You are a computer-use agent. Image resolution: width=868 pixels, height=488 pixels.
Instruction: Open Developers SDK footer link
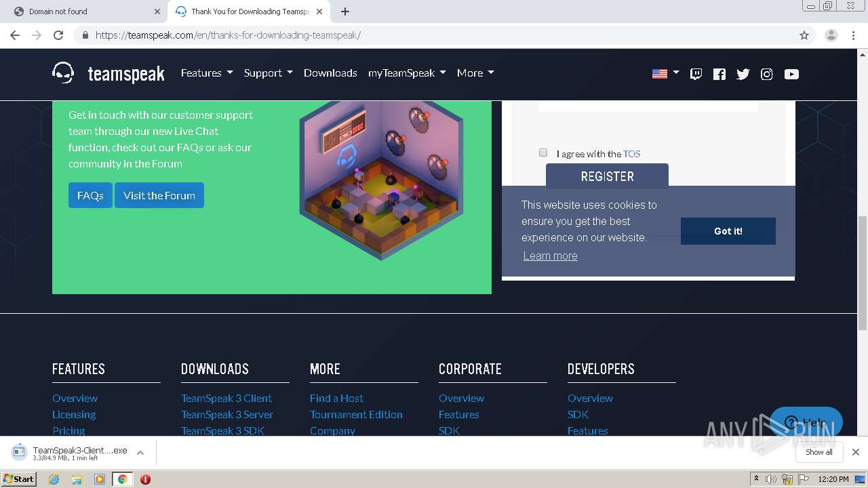(578, 414)
